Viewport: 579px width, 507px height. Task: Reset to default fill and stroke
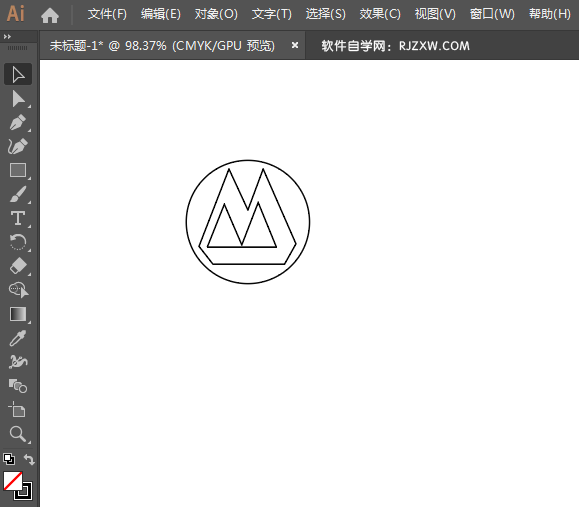pyautogui.click(x=9, y=459)
